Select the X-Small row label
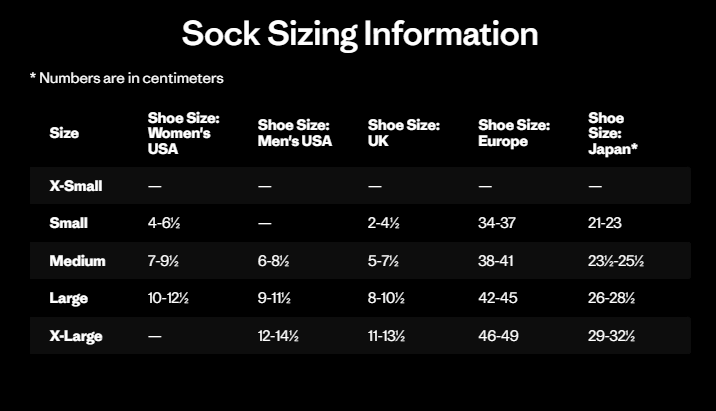 76,186
